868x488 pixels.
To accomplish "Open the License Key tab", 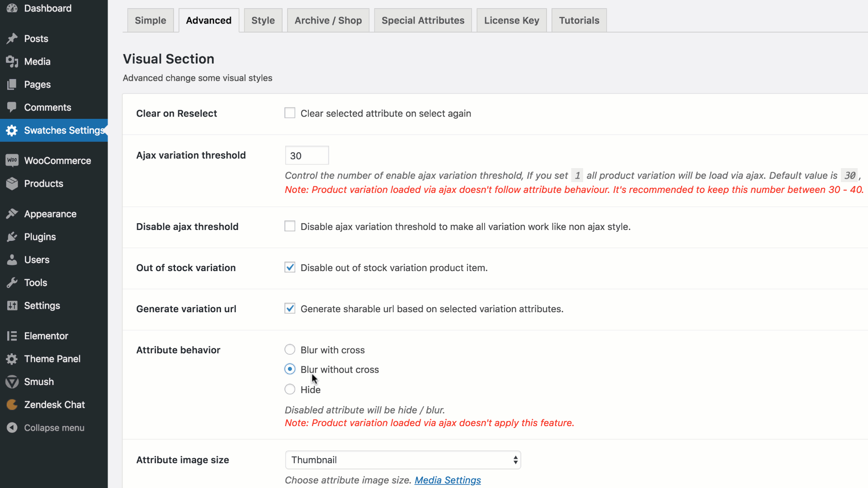I will click(x=511, y=20).
